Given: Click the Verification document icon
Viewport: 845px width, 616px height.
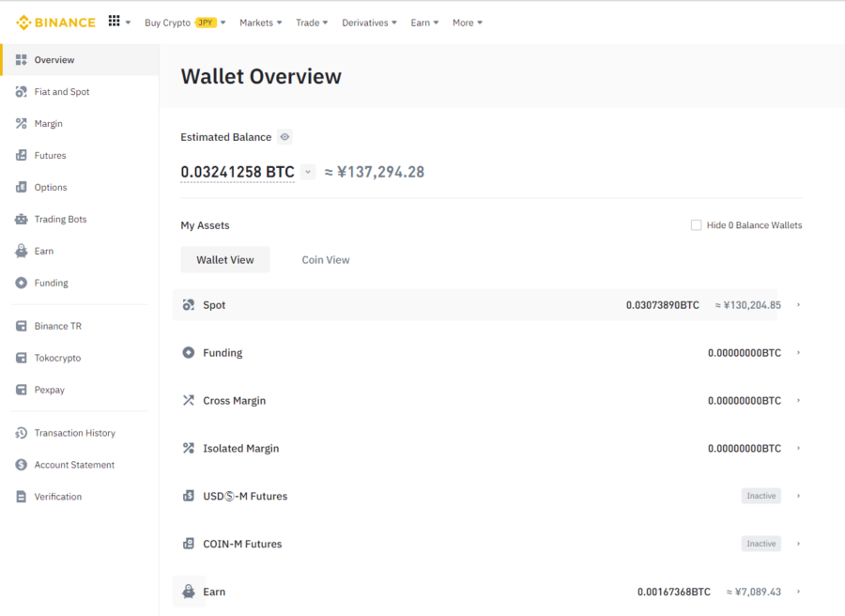Looking at the screenshot, I should (22, 497).
